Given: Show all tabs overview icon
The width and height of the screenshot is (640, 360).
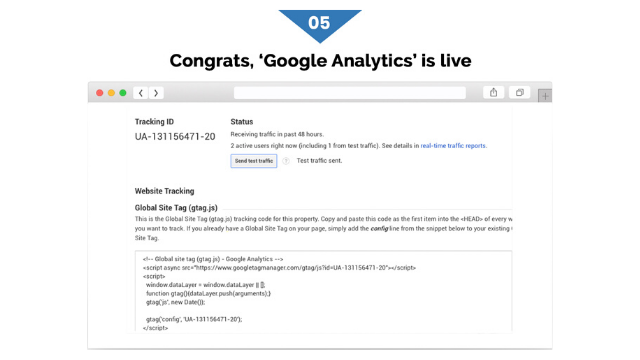Looking at the screenshot, I should [520, 93].
